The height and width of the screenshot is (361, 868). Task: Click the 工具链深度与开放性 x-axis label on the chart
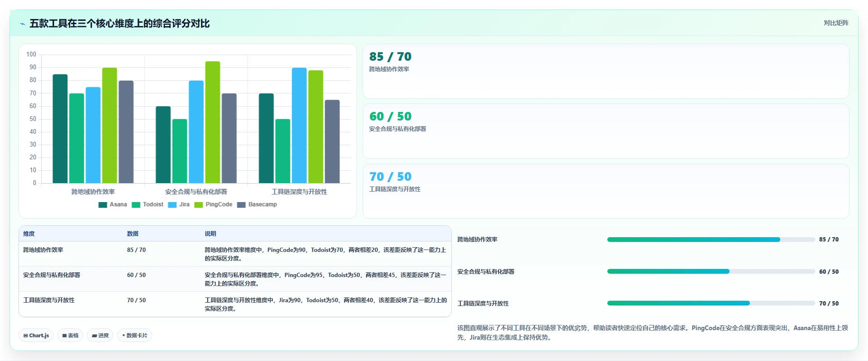pos(299,192)
